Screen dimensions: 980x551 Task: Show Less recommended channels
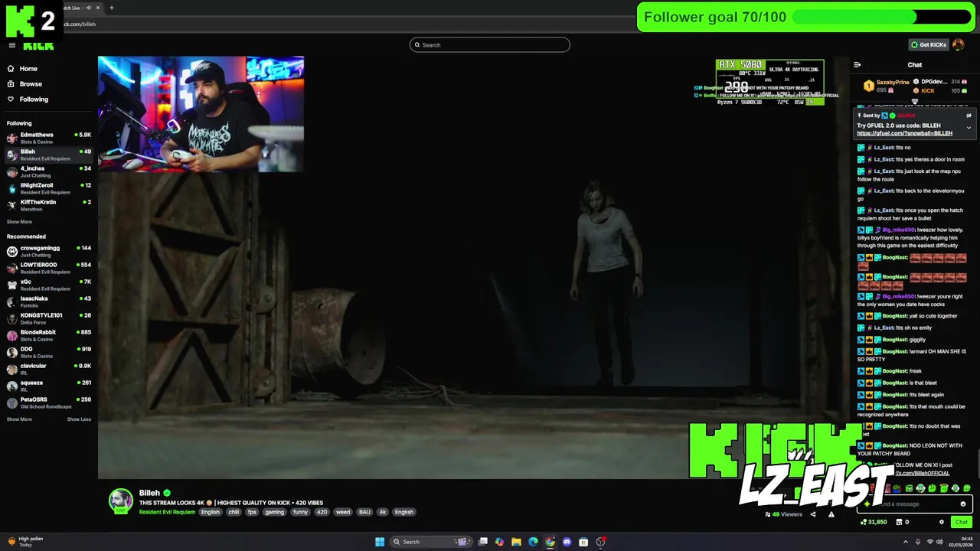[x=79, y=419]
